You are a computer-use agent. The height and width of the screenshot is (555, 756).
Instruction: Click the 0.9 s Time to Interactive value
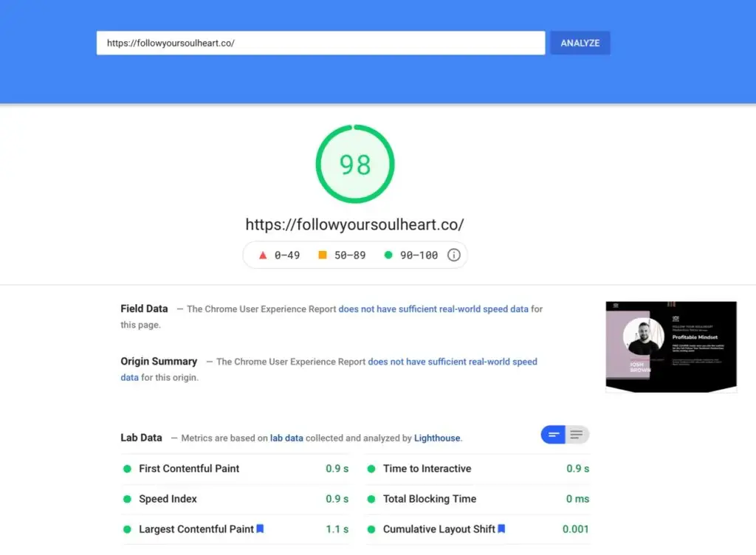coord(577,469)
